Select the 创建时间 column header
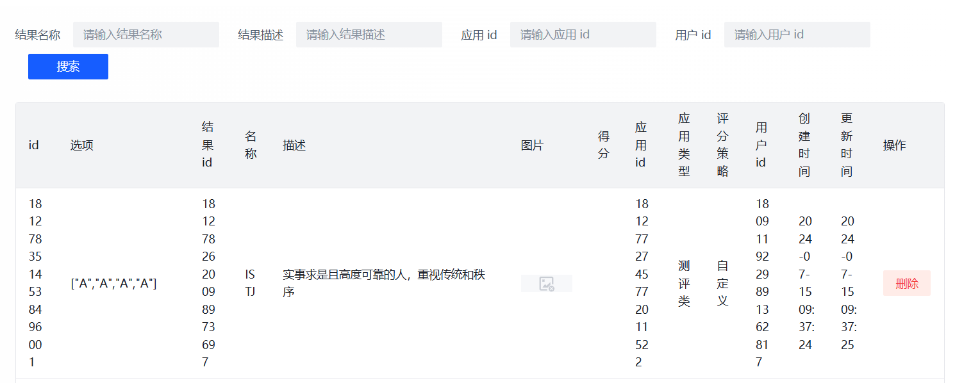 point(804,145)
